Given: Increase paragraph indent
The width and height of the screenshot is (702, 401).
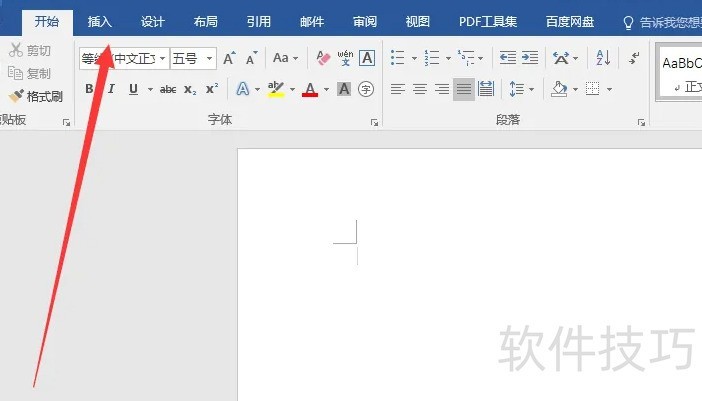Looking at the screenshot, I should [530, 58].
